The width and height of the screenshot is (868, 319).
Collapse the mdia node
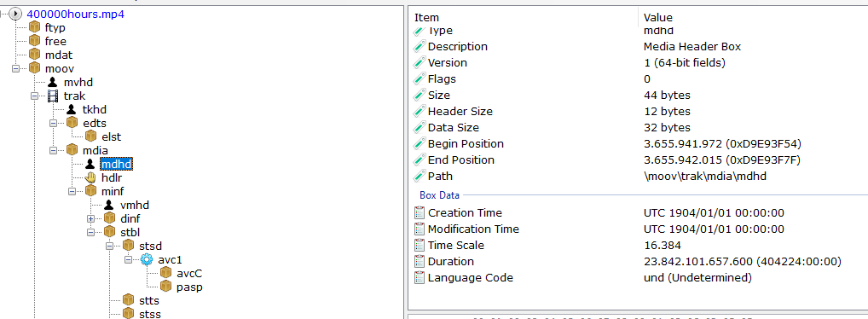click(53, 150)
